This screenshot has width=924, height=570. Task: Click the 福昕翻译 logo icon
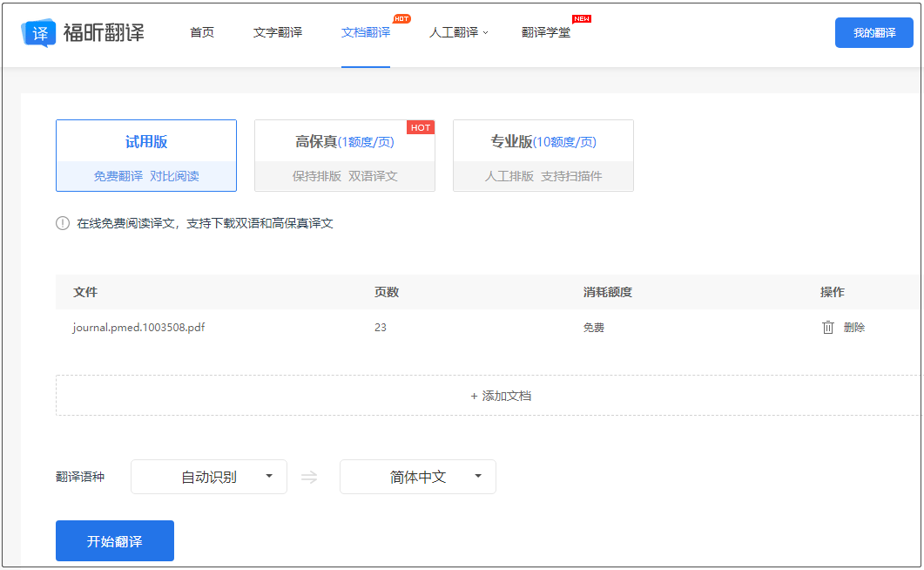pyautogui.click(x=37, y=31)
